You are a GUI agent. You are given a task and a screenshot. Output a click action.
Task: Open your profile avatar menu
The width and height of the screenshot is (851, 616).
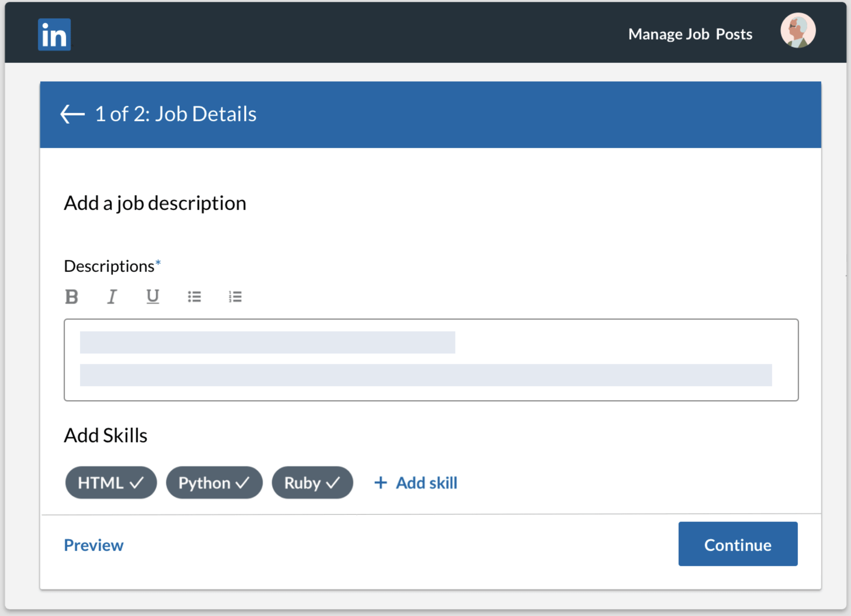(797, 31)
